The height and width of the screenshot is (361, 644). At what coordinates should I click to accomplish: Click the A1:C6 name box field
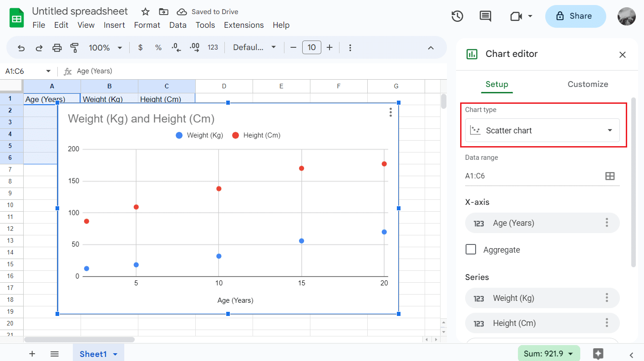click(x=23, y=71)
